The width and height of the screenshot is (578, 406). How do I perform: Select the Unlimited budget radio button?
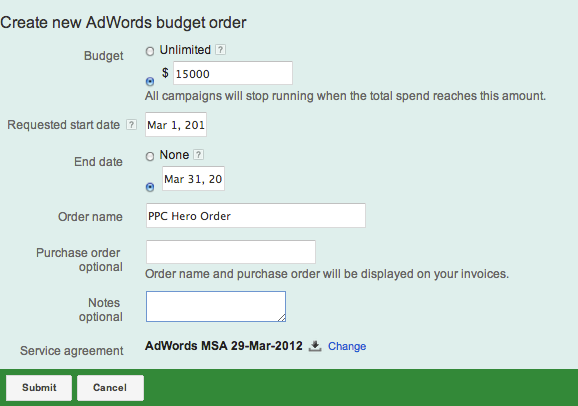[150, 51]
